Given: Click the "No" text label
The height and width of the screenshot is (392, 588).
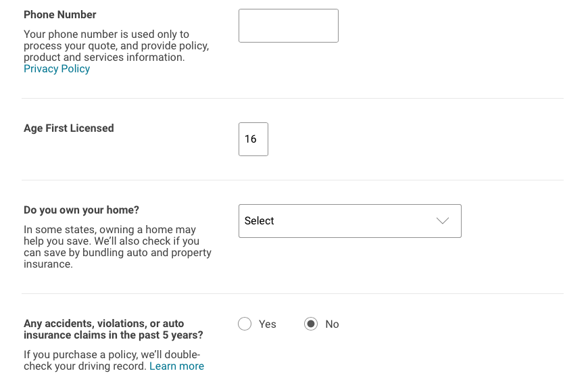Looking at the screenshot, I should click(x=332, y=324).
